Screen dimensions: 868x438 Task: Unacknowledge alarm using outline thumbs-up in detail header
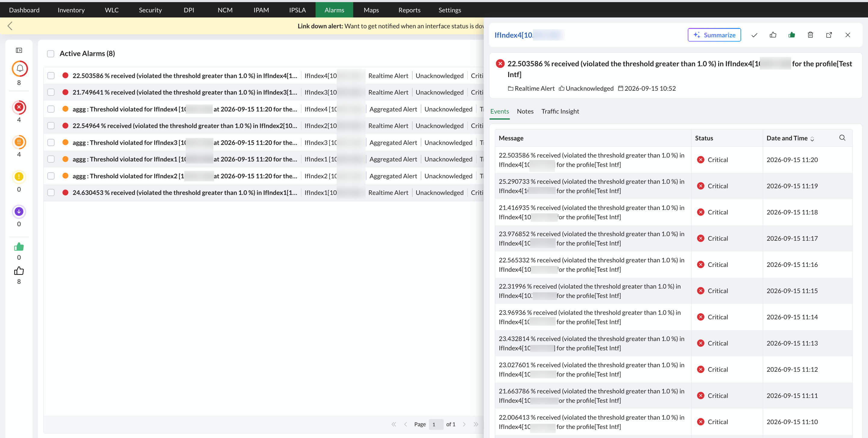point(773,35)
